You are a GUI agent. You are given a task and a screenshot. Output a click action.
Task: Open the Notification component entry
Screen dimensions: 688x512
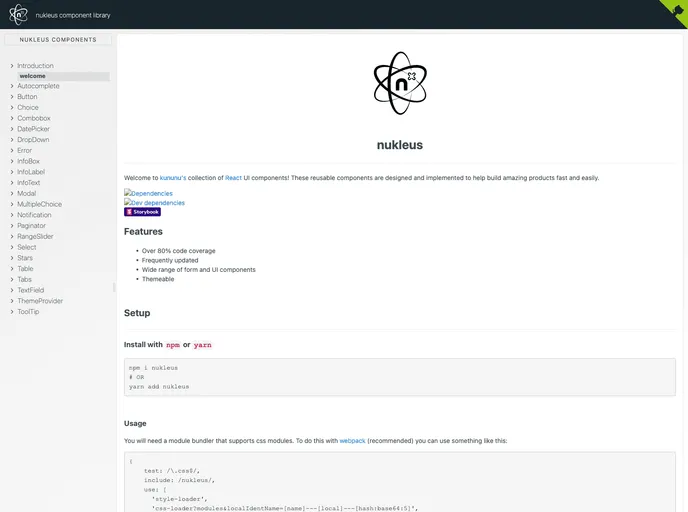click(34, 215)
